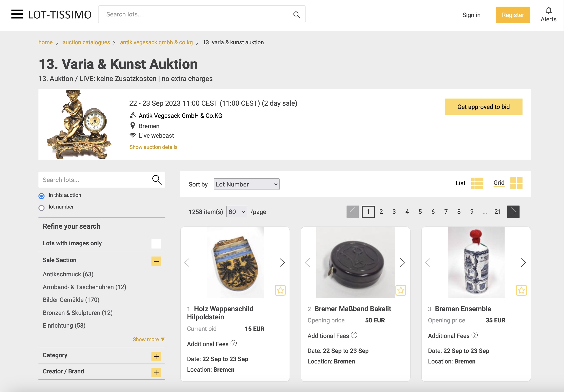Expand the Creator / Brand filter
This screenshot has height=392, width=564.
click(156, 372)
